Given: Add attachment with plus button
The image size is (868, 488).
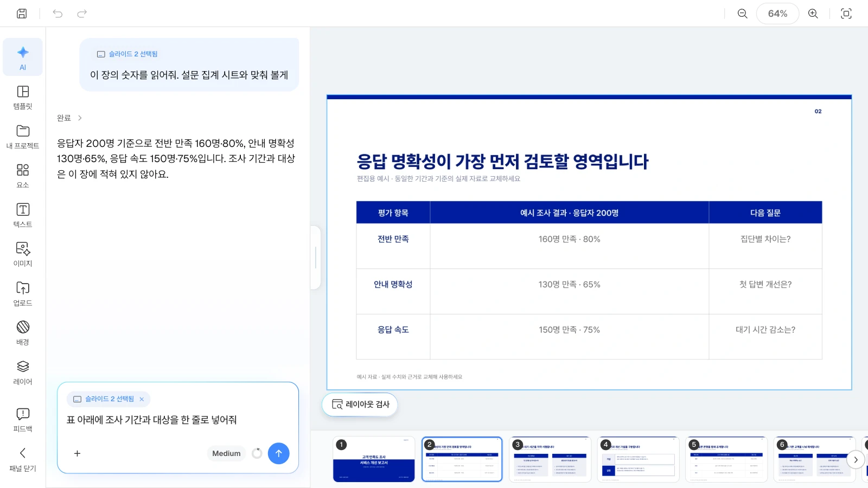Looking at the screenshot, I should point(77,453).
